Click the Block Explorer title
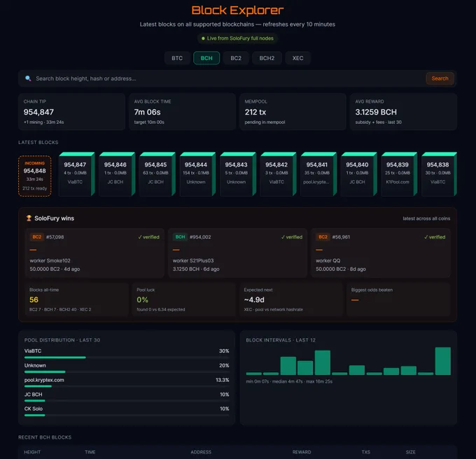The width and height of the screenshot is (476, 459). [x=237, y=10]
